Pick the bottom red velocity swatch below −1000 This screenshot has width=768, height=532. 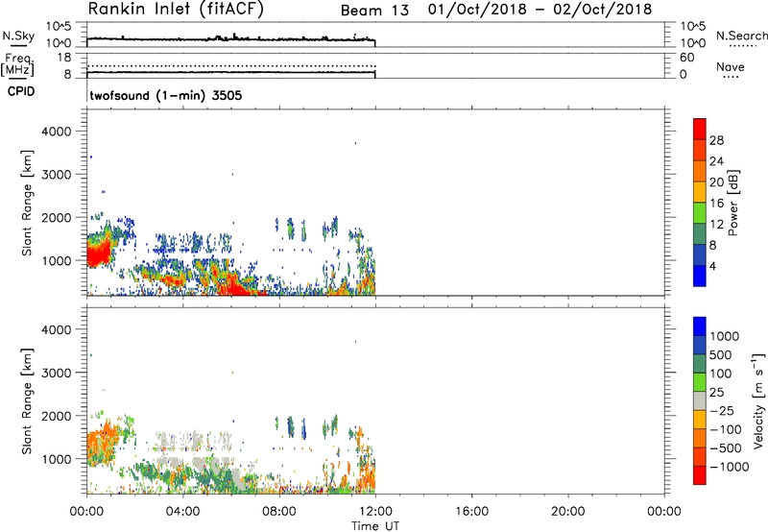[700, 475]
